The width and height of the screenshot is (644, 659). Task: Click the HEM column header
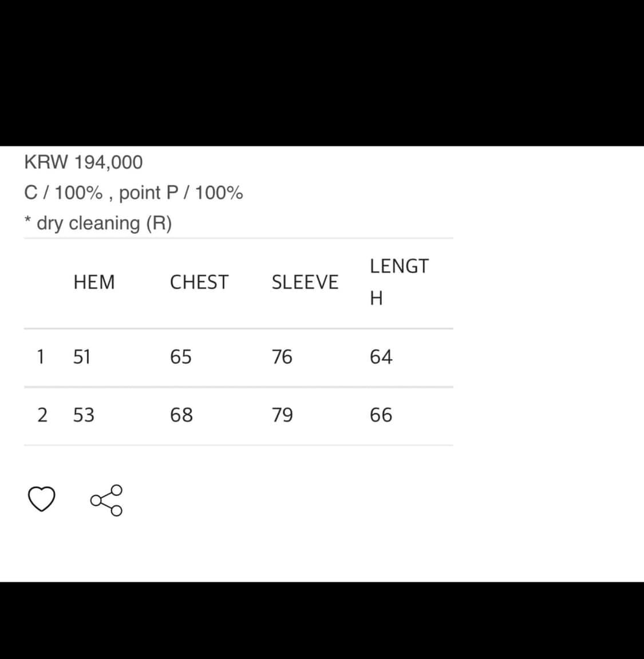coord(94,283)
